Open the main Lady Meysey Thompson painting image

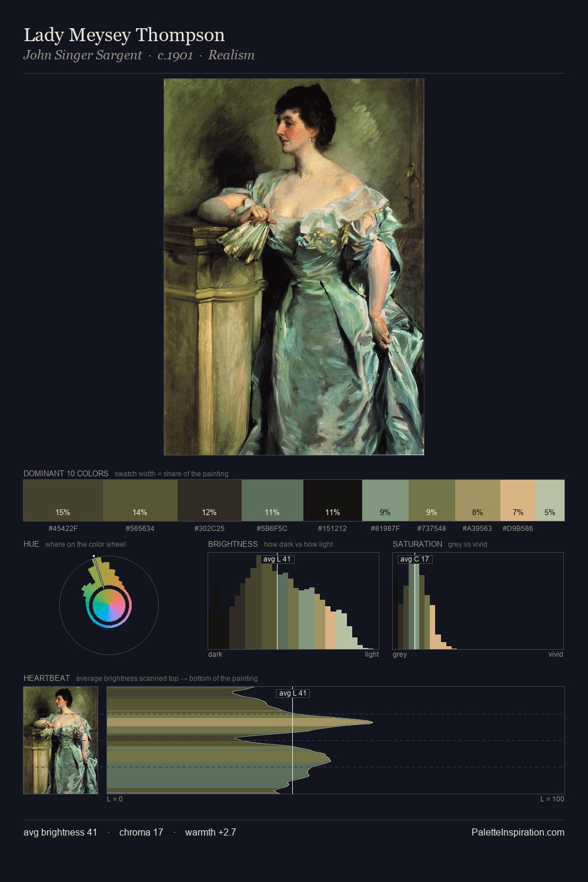coord(294,267)
